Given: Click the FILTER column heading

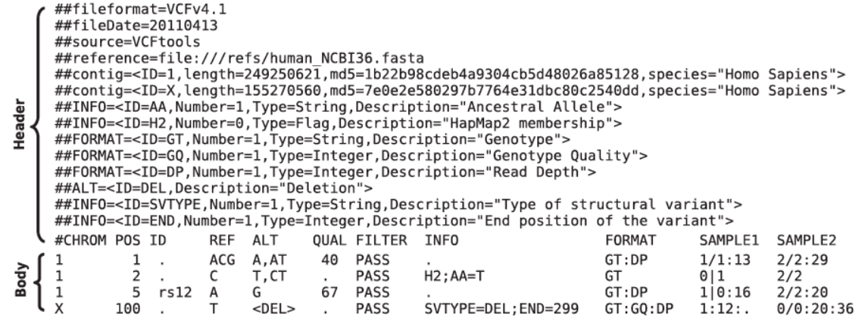Looking at the screenshot, I should tap(382, 241).
